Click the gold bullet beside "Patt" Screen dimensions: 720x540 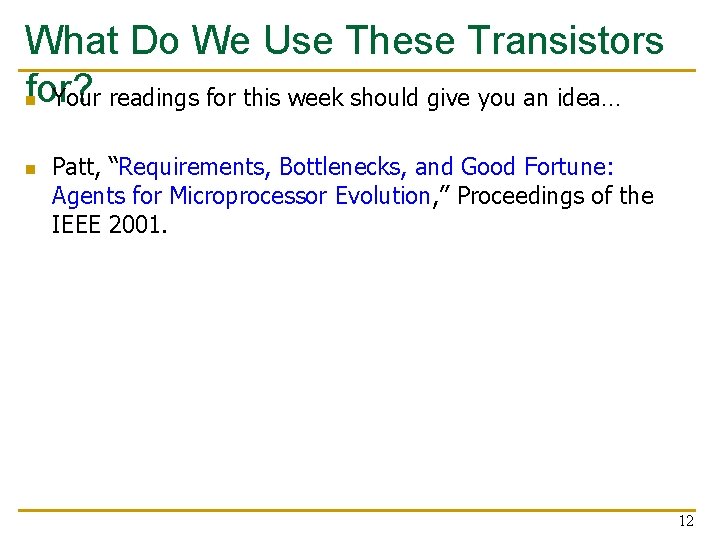[x=31, y=169]
